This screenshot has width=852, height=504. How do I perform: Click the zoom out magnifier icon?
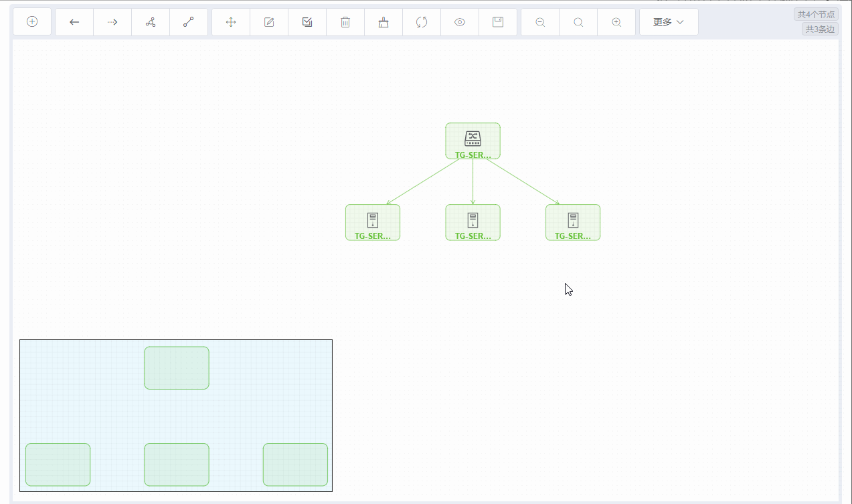(x=540, y=22)
